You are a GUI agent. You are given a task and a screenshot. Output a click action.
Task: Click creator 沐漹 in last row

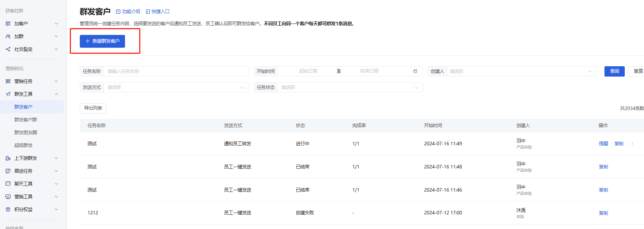coord(521,210)
